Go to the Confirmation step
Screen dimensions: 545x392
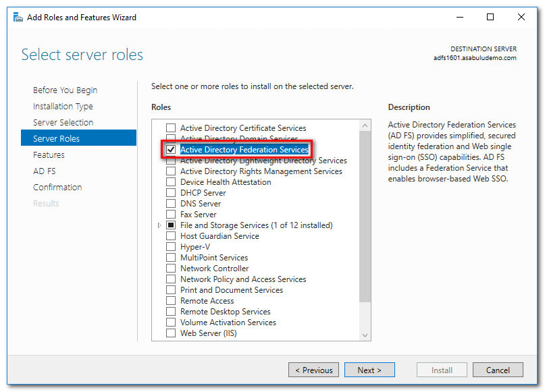click(57, 187)
